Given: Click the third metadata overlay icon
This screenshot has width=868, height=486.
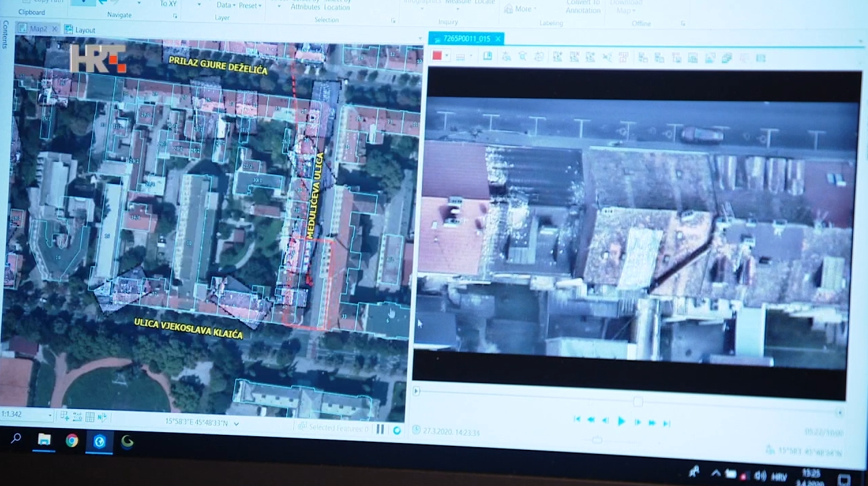Looking at the screenshot, I should tap(676, 59).
